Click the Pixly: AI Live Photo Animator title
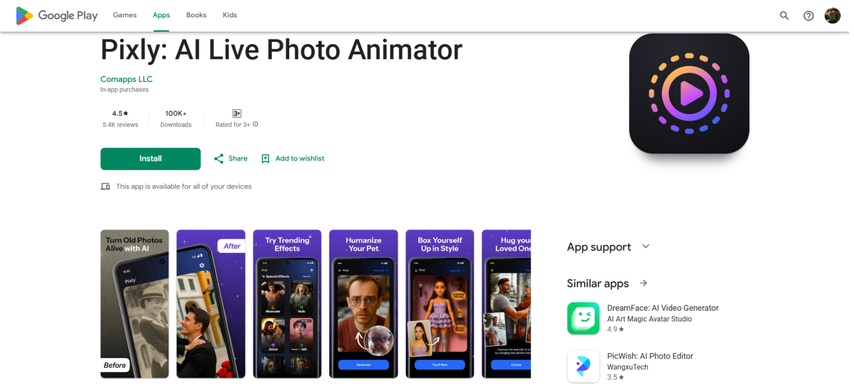Viewport: 854px width, 386px height. (281, 50)
